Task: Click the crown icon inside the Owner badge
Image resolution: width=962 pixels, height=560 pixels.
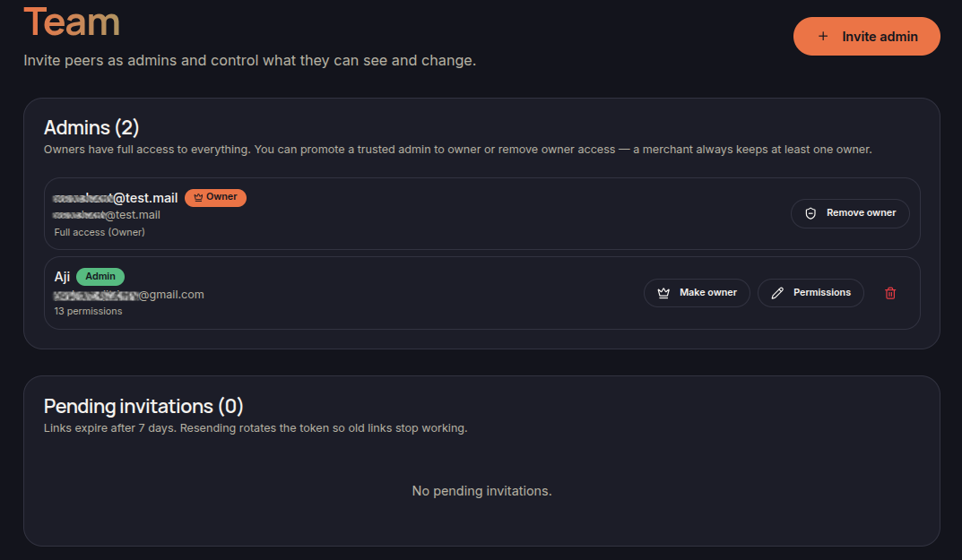Action: [198, 197]
